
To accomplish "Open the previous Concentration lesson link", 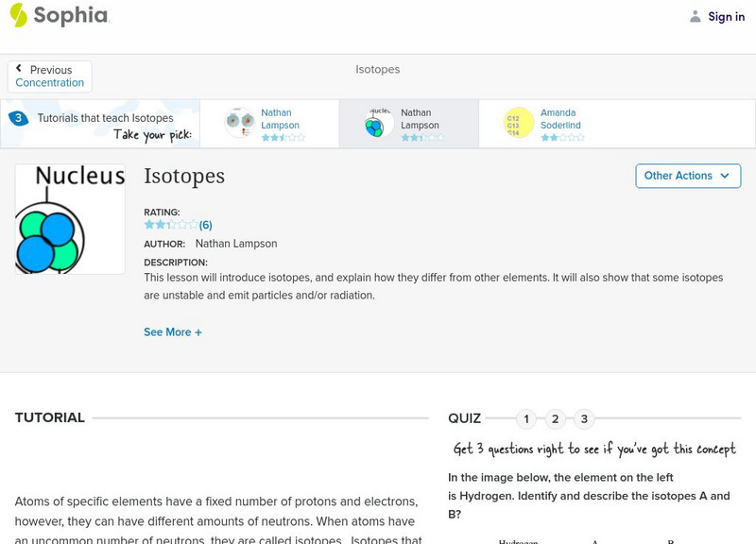I will (50, 83).
